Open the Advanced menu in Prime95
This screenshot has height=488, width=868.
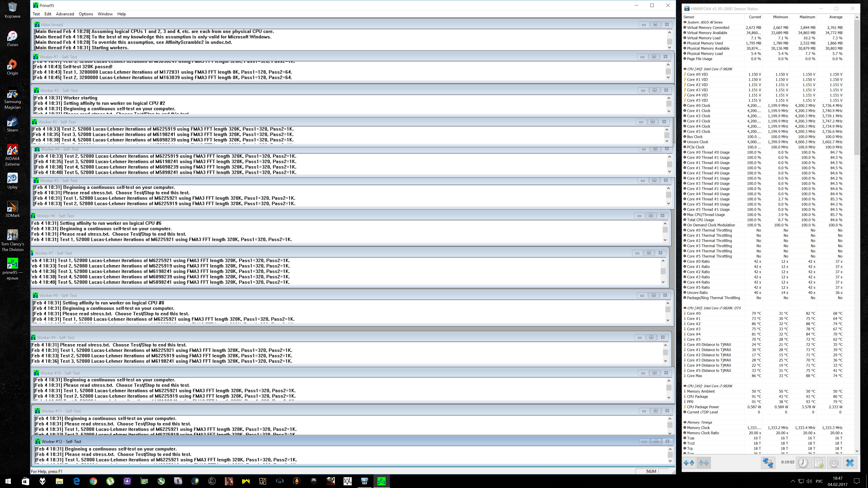point(65,14)
